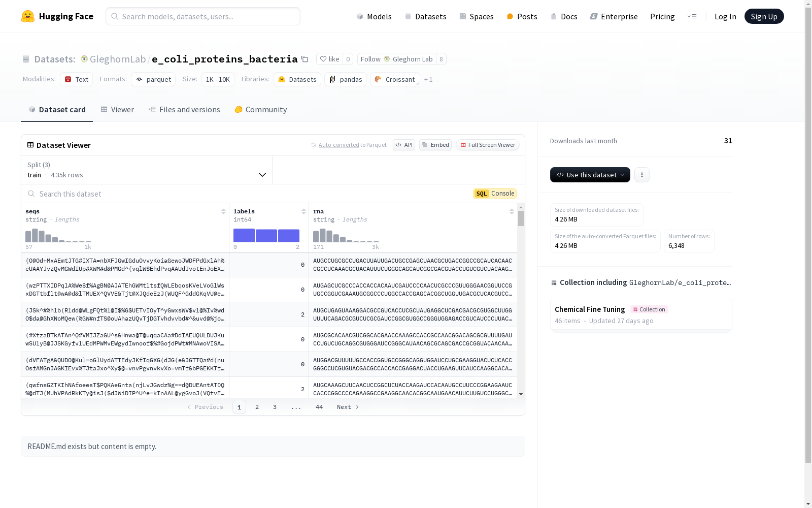Open the SQL Console
Viewport: 812px width, 508px height.
point(495,194)
